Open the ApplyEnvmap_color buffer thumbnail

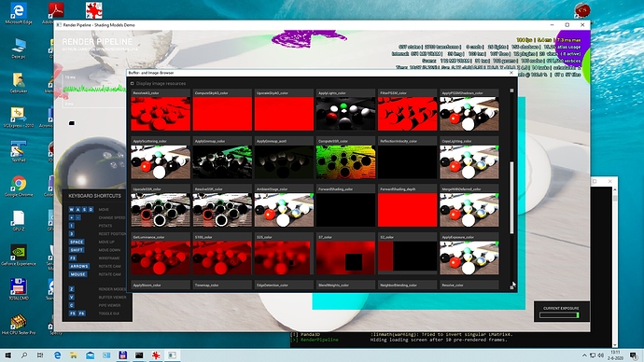pyautogui.click(x=222, y=161)
